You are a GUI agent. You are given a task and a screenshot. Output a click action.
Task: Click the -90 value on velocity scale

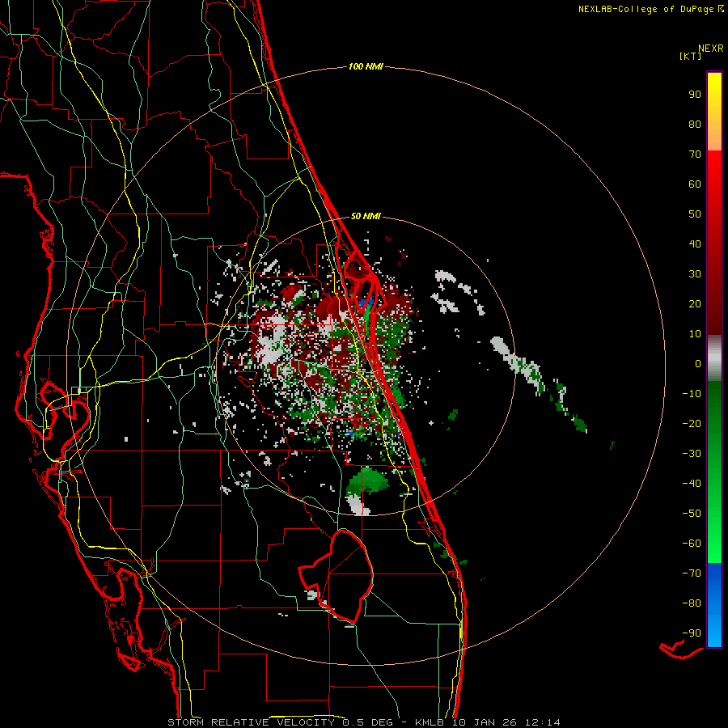692,633
